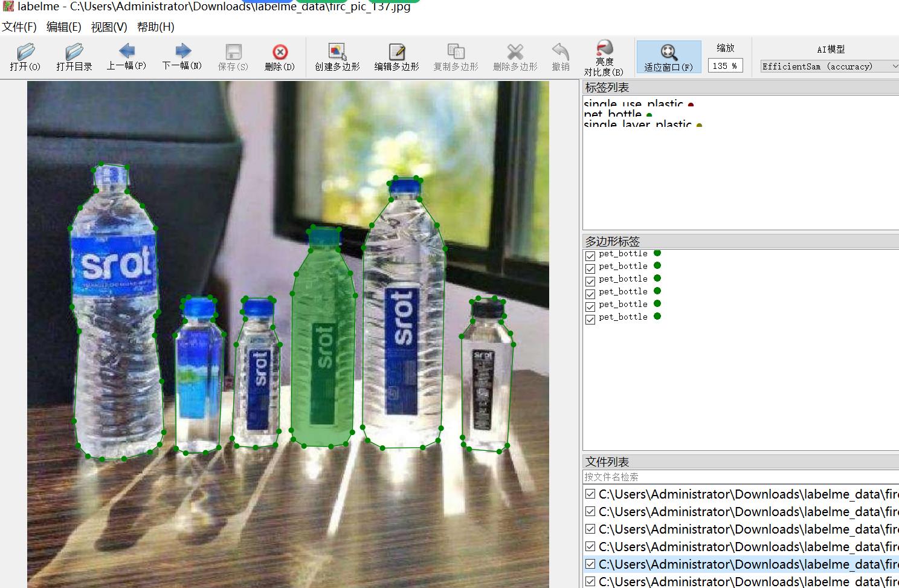
Task: Select the highlighted file path in 文件列表
Action: (749, 564)
